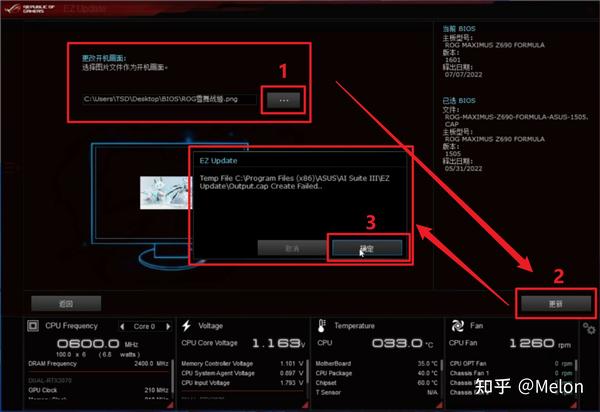This screenshot has height=412, width=600.
Task: Cancel the EZ Update dialog with 取消
Action: tap(292, 248)
